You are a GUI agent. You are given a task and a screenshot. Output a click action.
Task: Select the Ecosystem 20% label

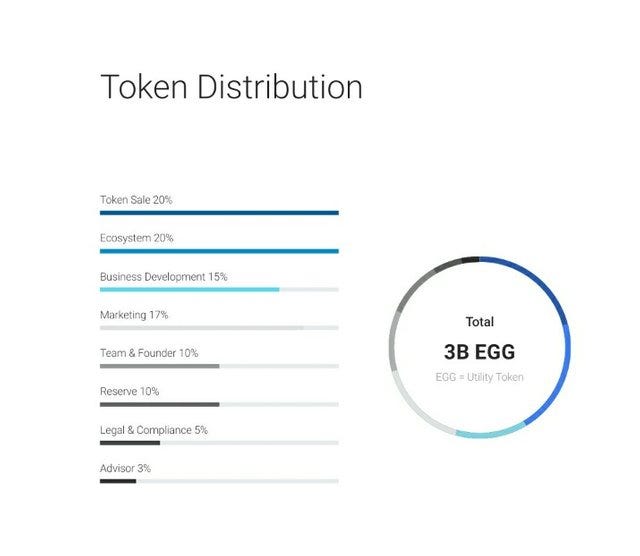point(137,238)
